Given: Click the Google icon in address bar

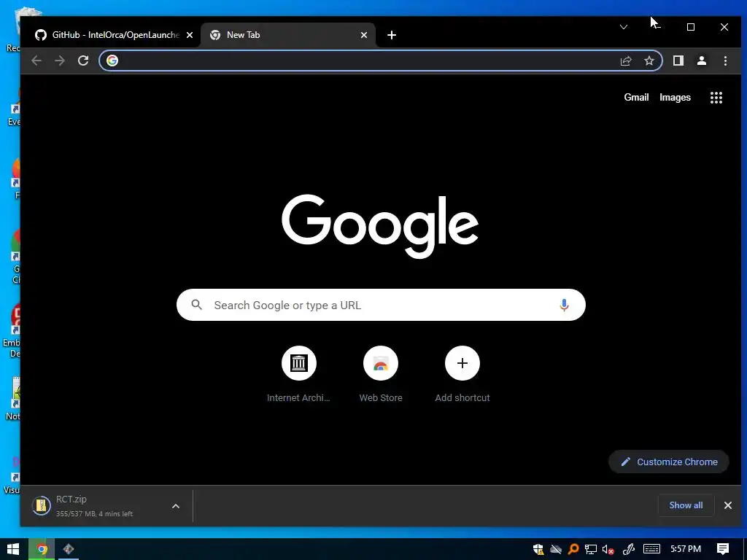Looking at the screenshot, I should tap(112, 61).
